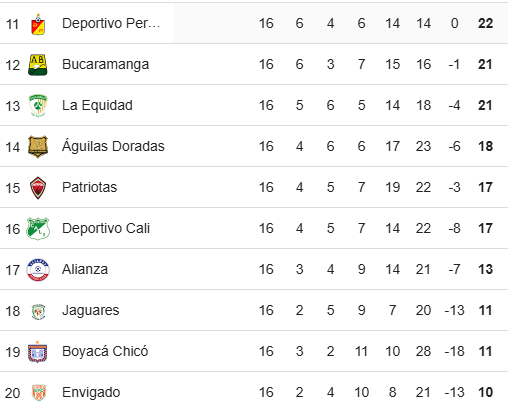The image size is (508, 411).
Task: Click the Águilas Doradas team crest
Action: 38,147
